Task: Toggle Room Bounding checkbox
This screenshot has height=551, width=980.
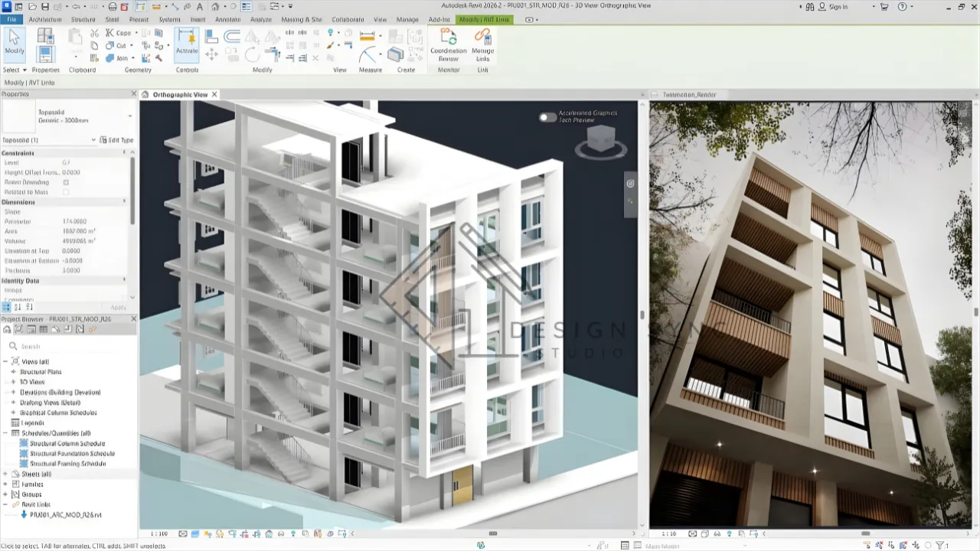Action: tap(66, 182)
